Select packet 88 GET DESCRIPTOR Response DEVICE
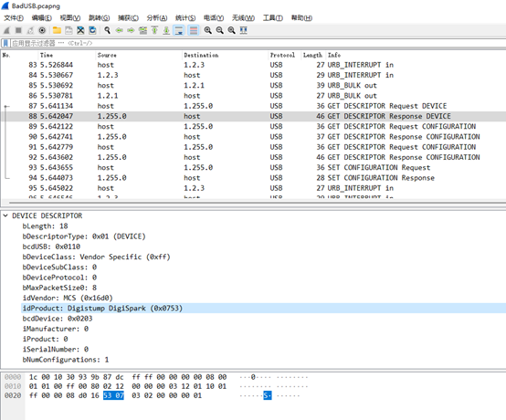 coord(254,116)
